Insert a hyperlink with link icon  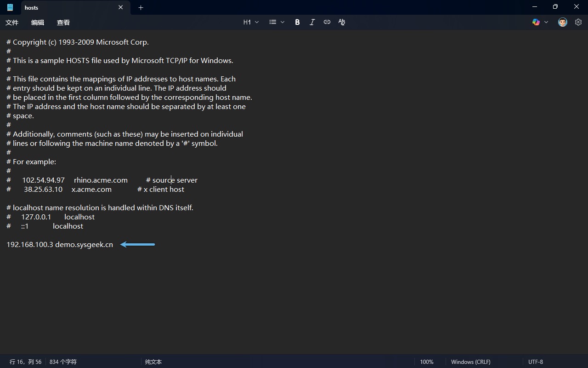click(327, 22)
